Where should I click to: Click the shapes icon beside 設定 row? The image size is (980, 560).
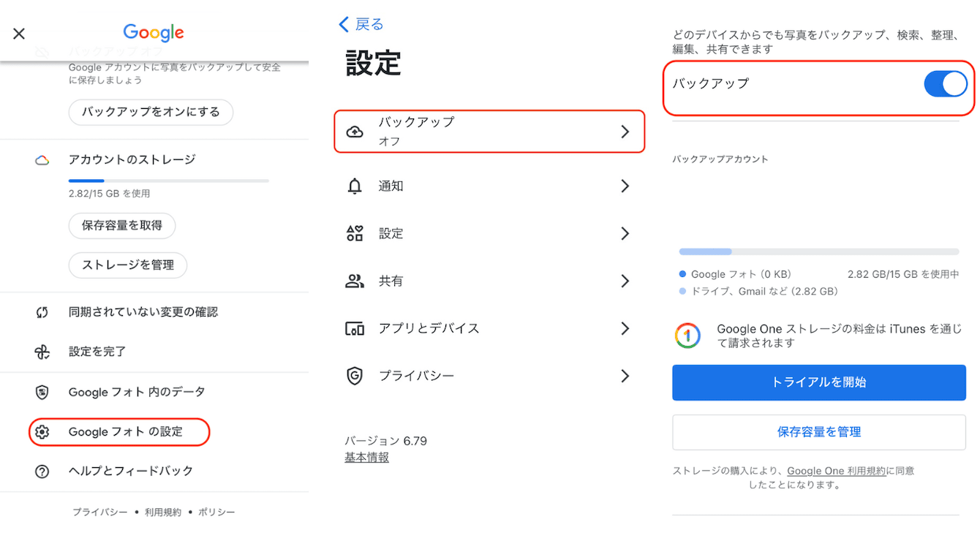(355, 234)
